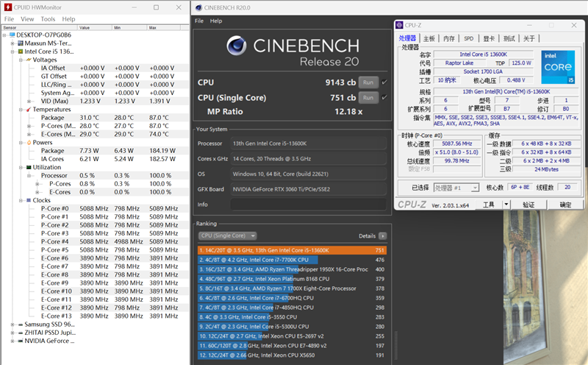Click the flame icon beside Powers

click(29, 142)
